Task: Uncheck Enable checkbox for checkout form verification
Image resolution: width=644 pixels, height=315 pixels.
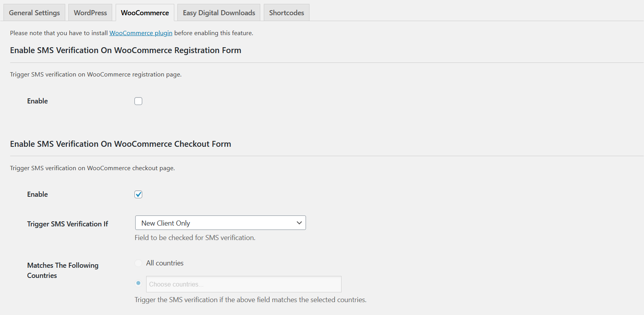Action: pyautogui.click(x=138, y=194)
